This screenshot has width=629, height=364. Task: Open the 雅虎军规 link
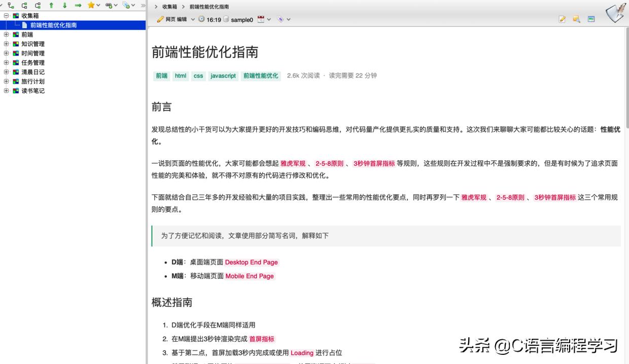click(x=293, y=164)
